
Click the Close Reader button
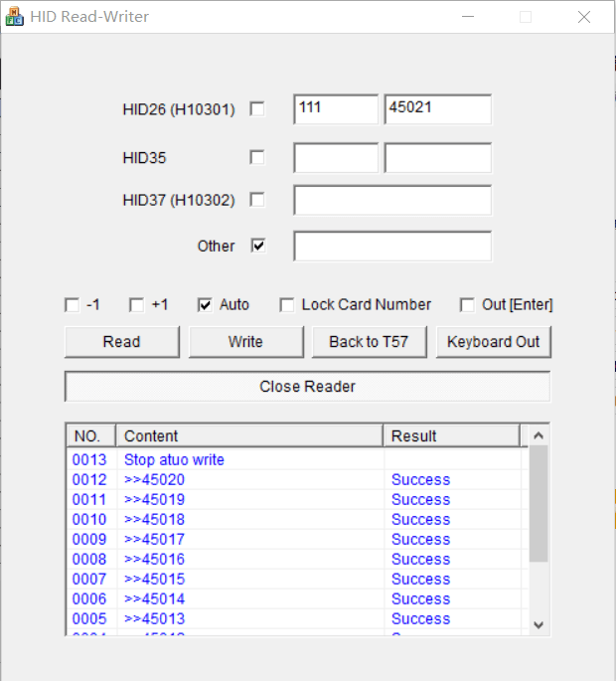pos(308,387)
